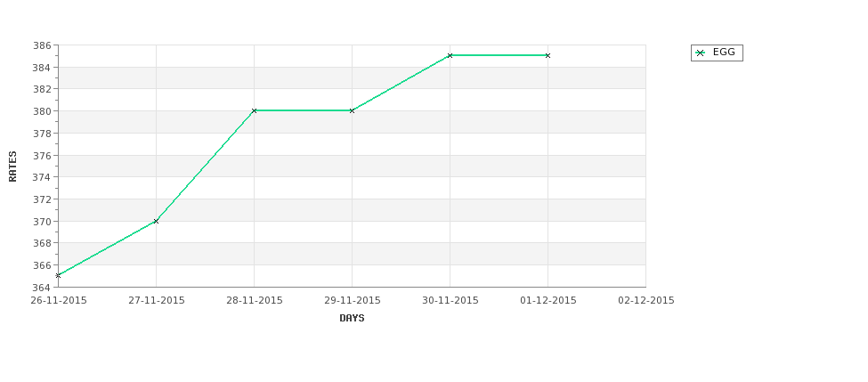Click the 02-12-2015 date label
The image size is (868, 382).
point(646,301)
